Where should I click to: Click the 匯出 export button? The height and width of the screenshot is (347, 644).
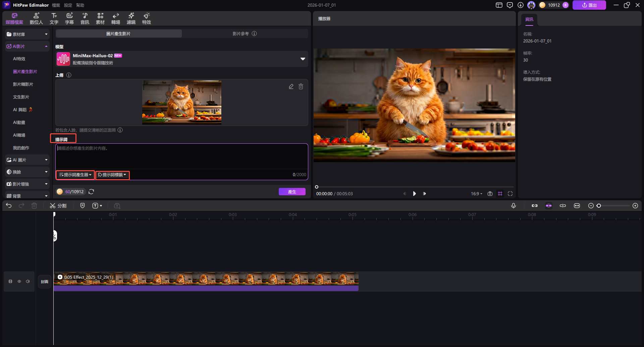point(589,5)
